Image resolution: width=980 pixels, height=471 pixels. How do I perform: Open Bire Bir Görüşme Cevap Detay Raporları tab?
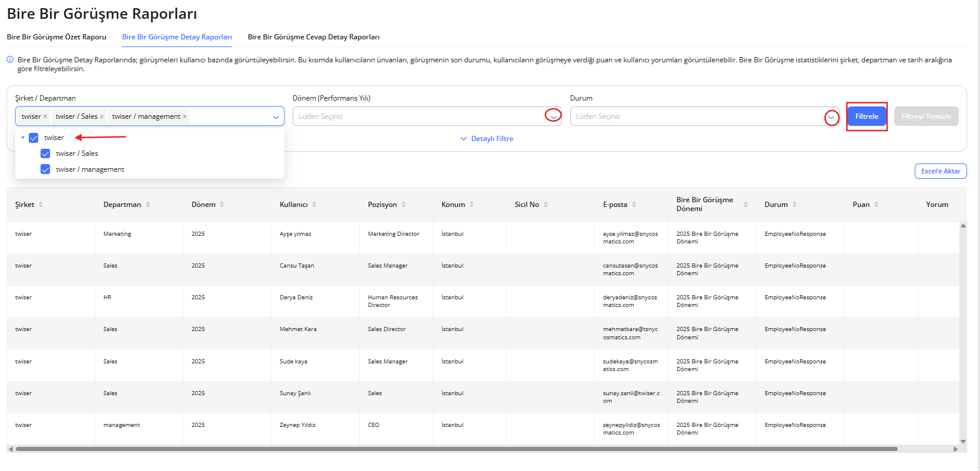click(x=313, y=37)
